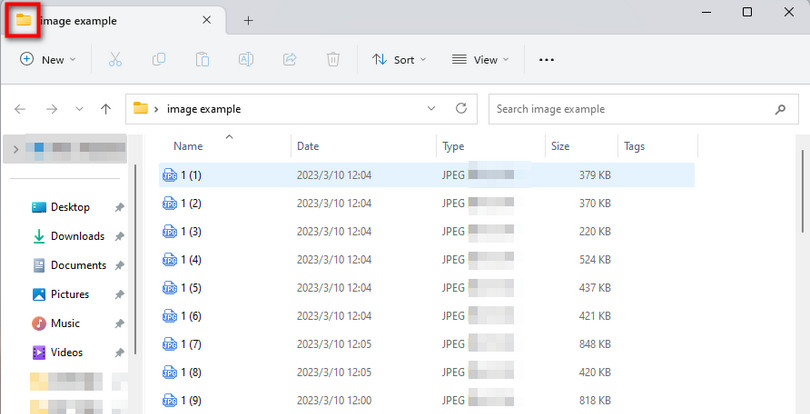The image size is (810, 414).
Task: Go up one folder level
Action: (106, 109)
